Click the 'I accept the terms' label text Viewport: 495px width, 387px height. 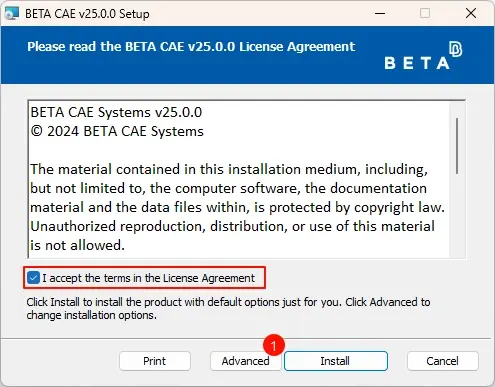[148, 278]
